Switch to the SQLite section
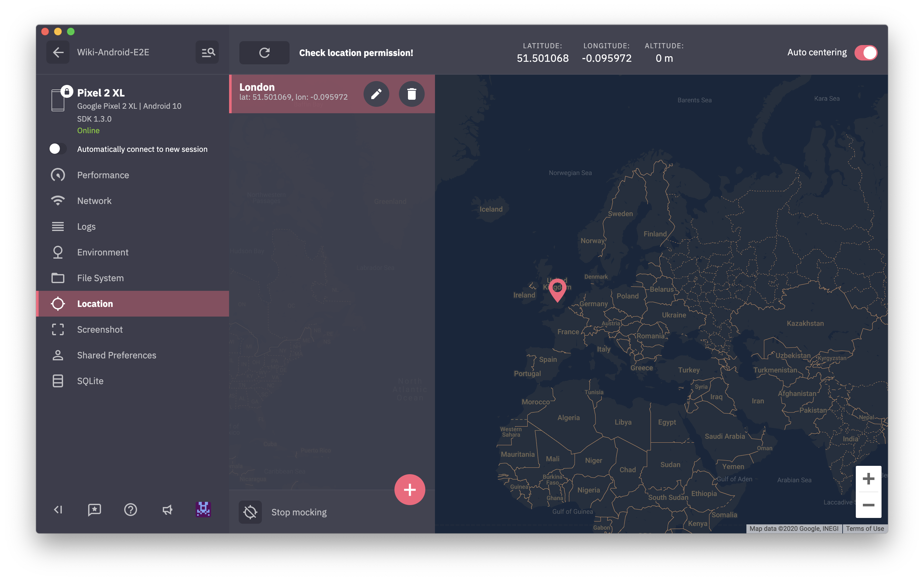The width and height of the screenshot is (924, 581). [90, 381]
